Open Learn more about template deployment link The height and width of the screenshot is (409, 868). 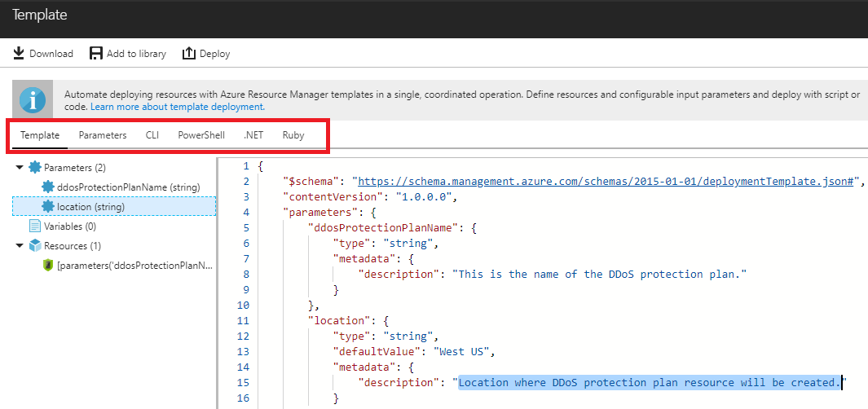coord(177,107)
